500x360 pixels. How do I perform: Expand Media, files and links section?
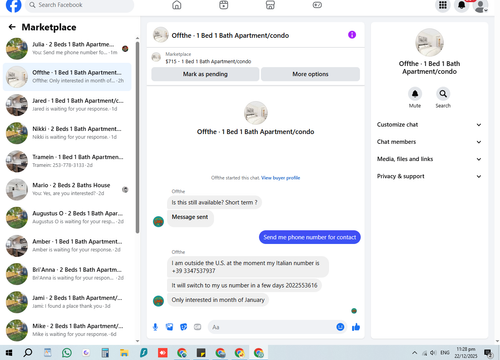point(429,159)
